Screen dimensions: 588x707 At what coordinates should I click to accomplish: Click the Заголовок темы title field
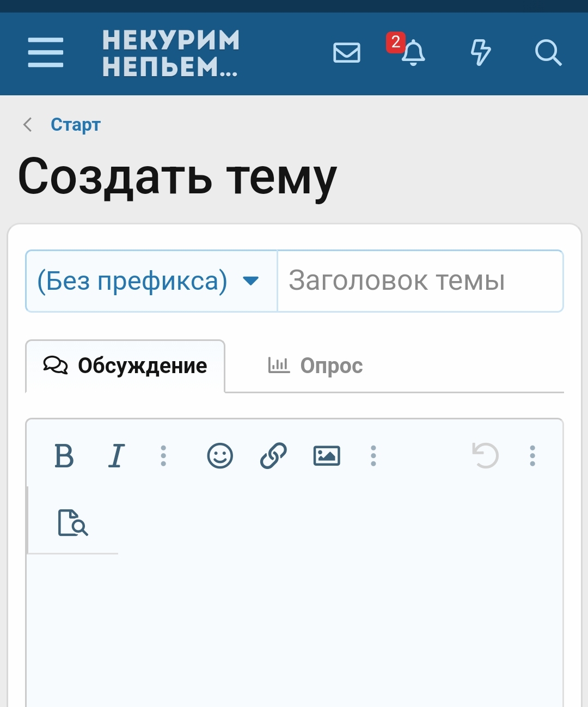[x=420, y=281]
